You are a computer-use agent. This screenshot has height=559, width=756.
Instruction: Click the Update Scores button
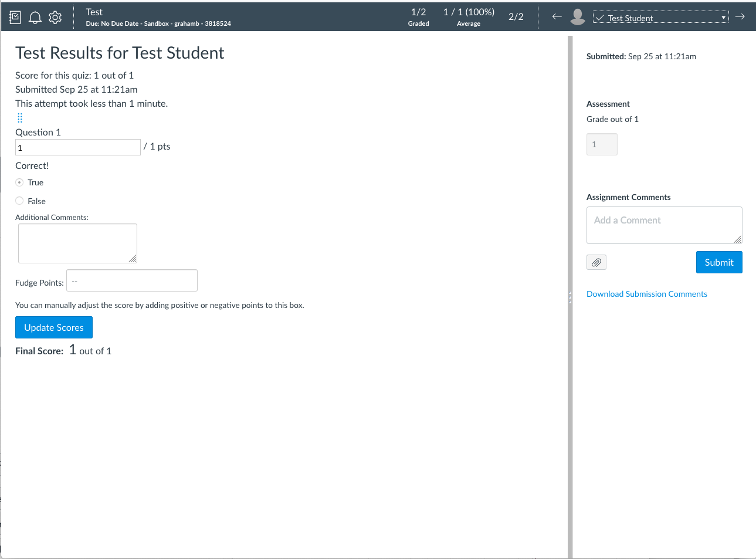[54, 327]
